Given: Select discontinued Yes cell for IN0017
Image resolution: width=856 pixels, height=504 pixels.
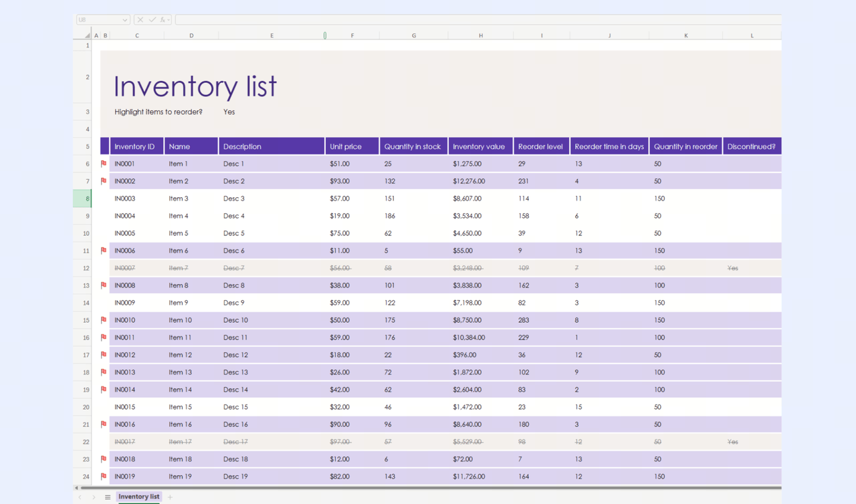Looking at the screenshot, I should (x=733, y=442).
